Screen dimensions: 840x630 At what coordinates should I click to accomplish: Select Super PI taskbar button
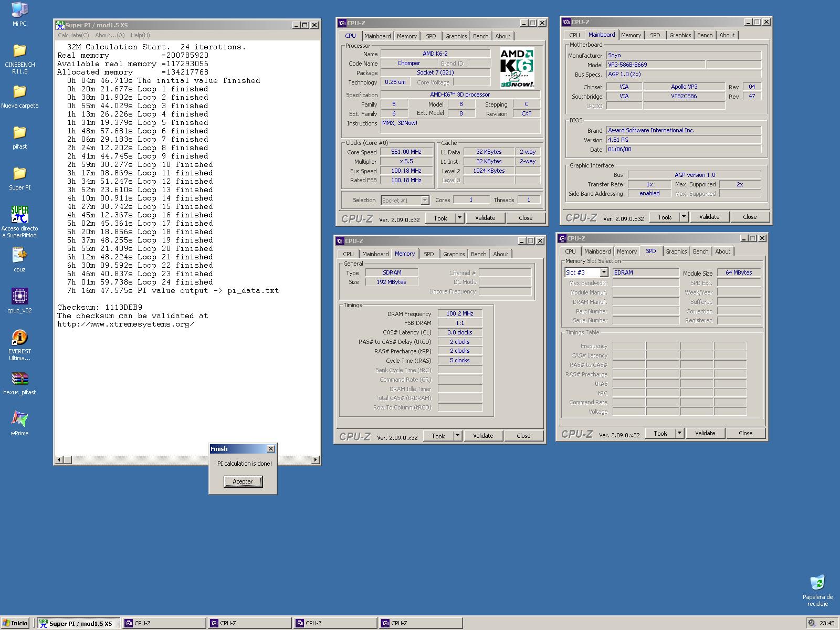pyautogui.click(x=78, y=623)
